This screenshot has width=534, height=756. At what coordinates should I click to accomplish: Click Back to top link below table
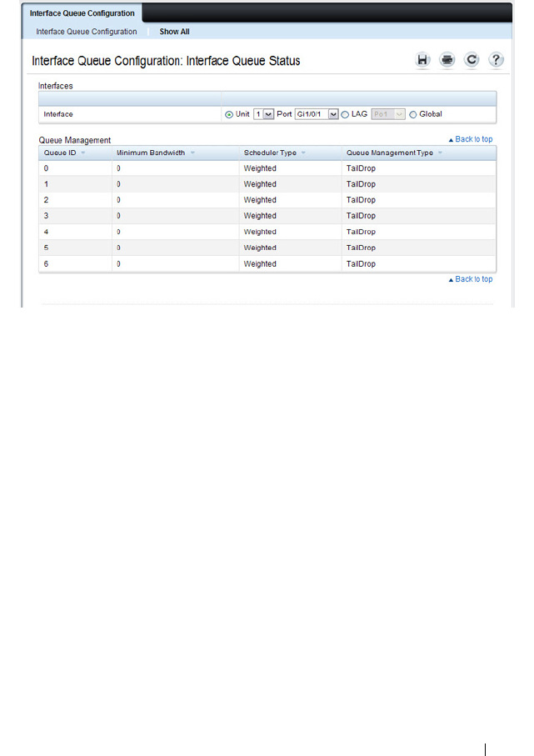pyautogui.click(x=471, y=279)
